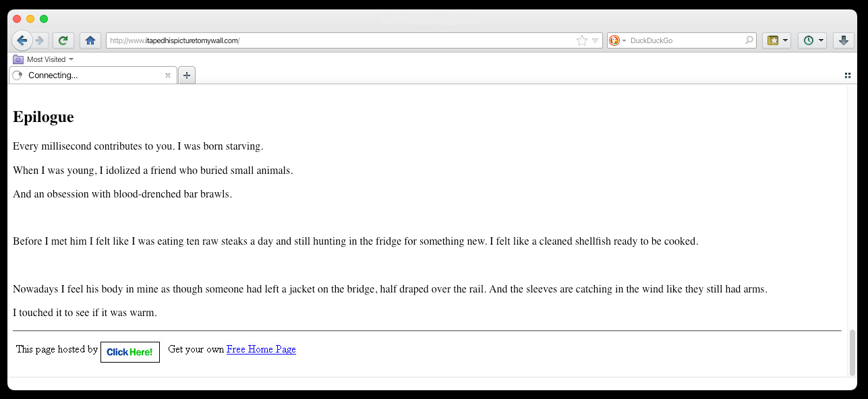Expand the history button dropdown arrow

[x=821, y=40]
